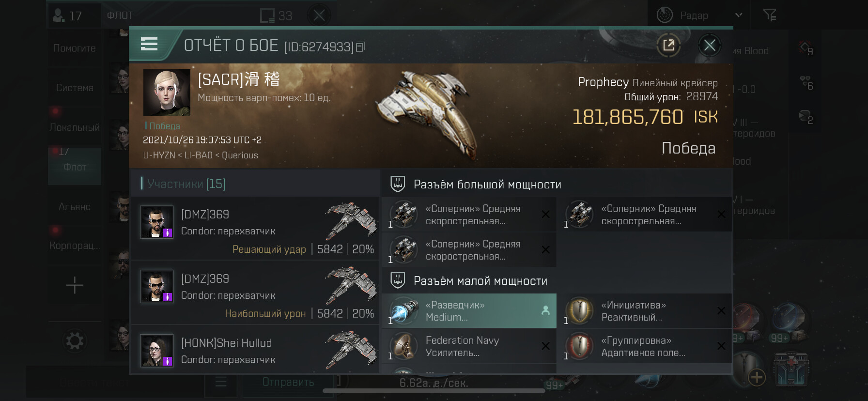Switch to the Альянс chat tab
This screenshot has width=868, height=401.
coord(75,207)
